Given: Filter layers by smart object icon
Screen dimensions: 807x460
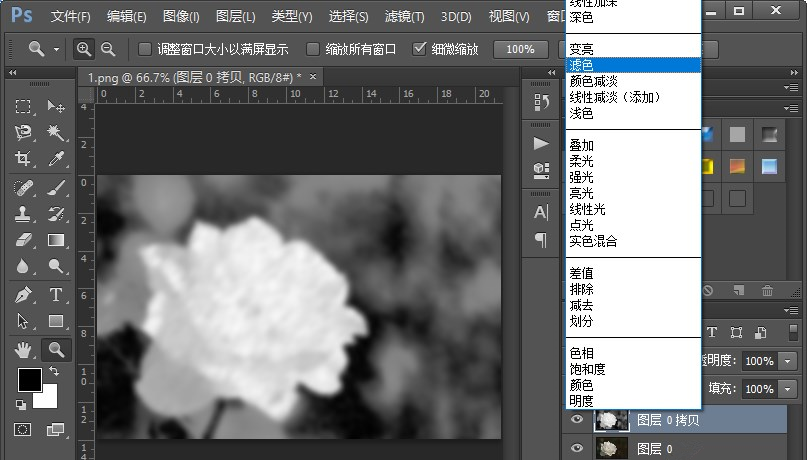Looking at the screenshot, I should click(761, 332).
